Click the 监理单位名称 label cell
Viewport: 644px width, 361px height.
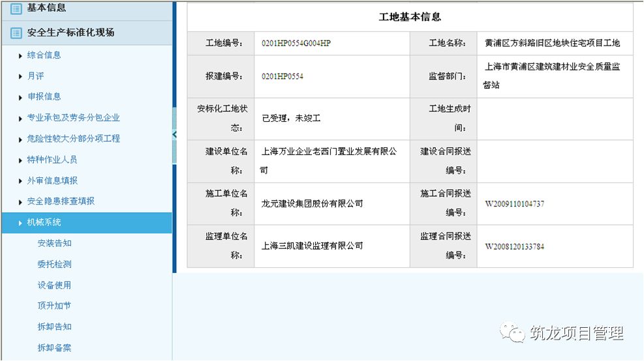[221, 246]
